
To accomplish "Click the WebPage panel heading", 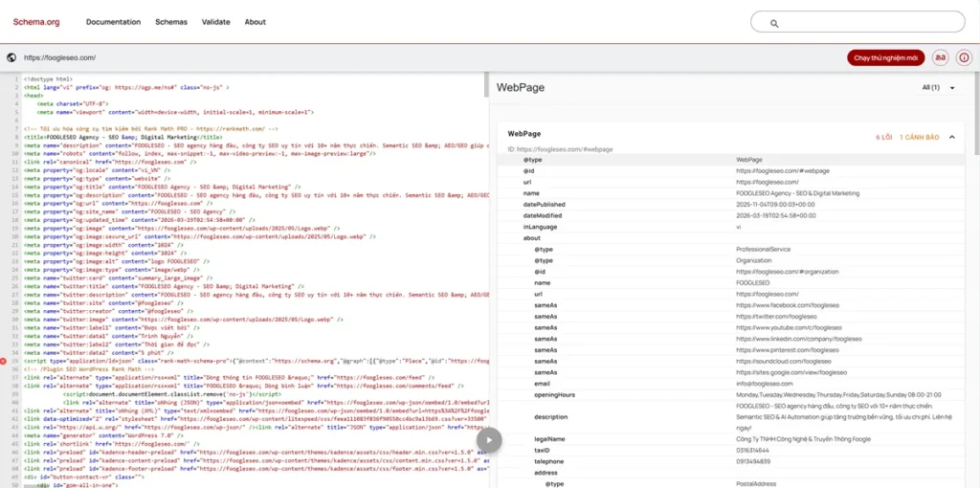I will [520, 87].
